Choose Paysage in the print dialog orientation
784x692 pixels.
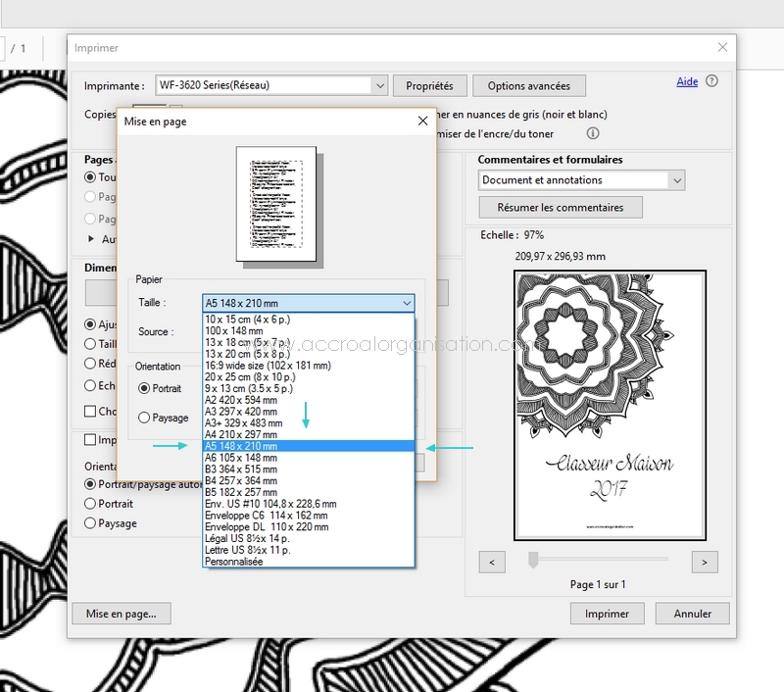point(91,523)
